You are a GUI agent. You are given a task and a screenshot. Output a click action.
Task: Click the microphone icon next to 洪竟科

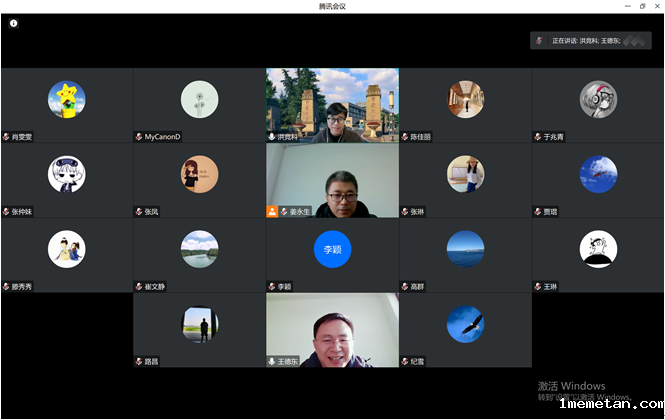tap(272, 136)
